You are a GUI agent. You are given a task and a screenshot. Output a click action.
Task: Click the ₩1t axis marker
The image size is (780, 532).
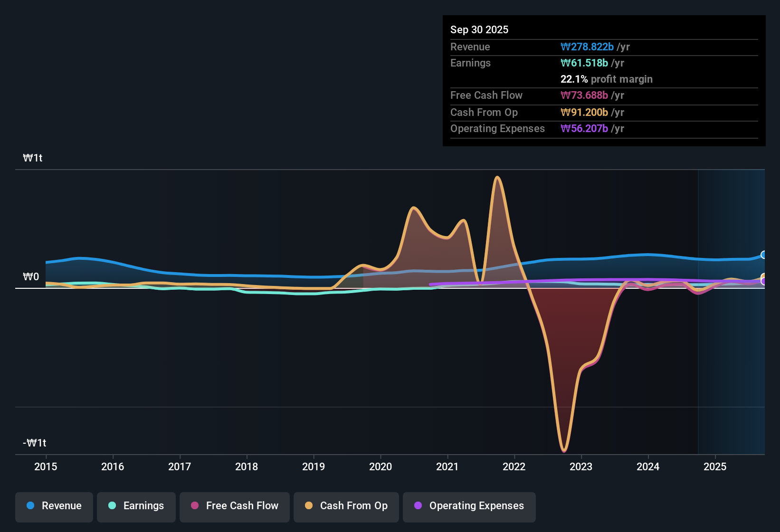click(x=32, y=158)
